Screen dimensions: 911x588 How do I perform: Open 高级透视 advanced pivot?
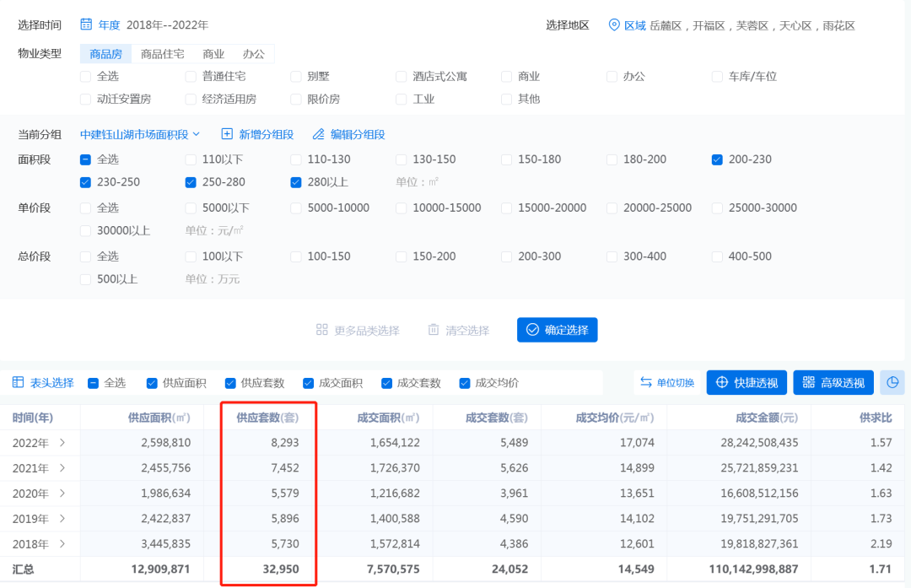[x=833, y=382]
